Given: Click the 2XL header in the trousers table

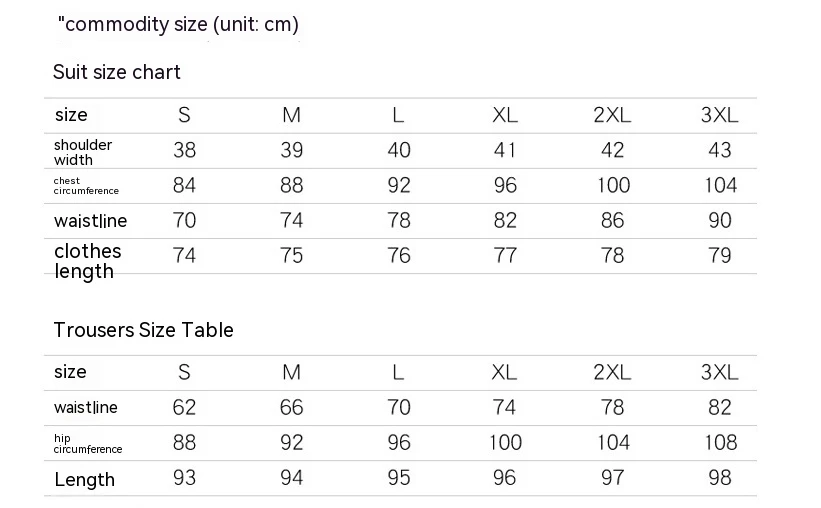Looking at the screenshot, I should coord(612,372).
